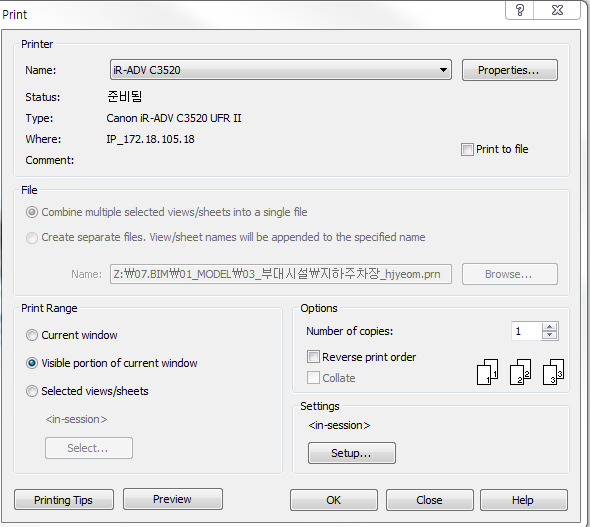The height and width of the screenshot is (527, 590).
Task: Confirm printing with OK
Action: point(333,500)
